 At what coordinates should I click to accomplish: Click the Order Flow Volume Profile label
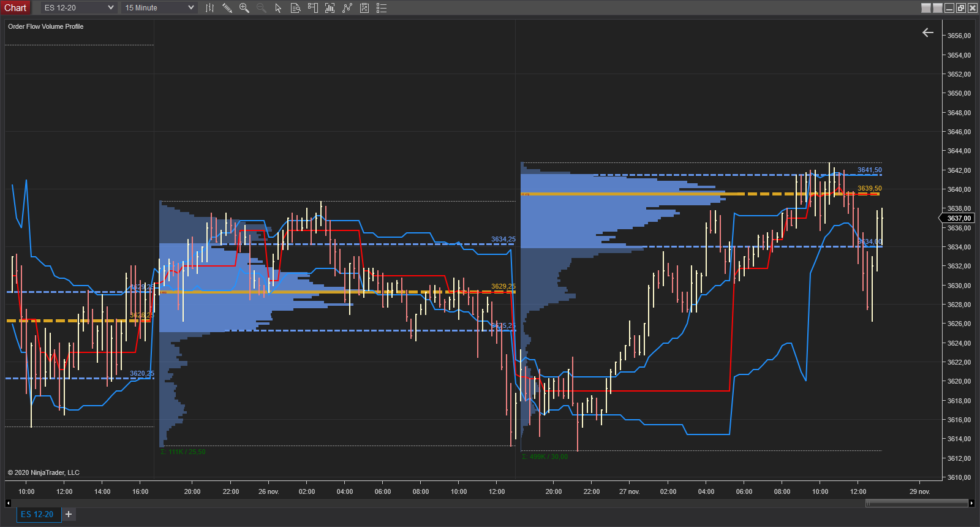pos(46,26)
